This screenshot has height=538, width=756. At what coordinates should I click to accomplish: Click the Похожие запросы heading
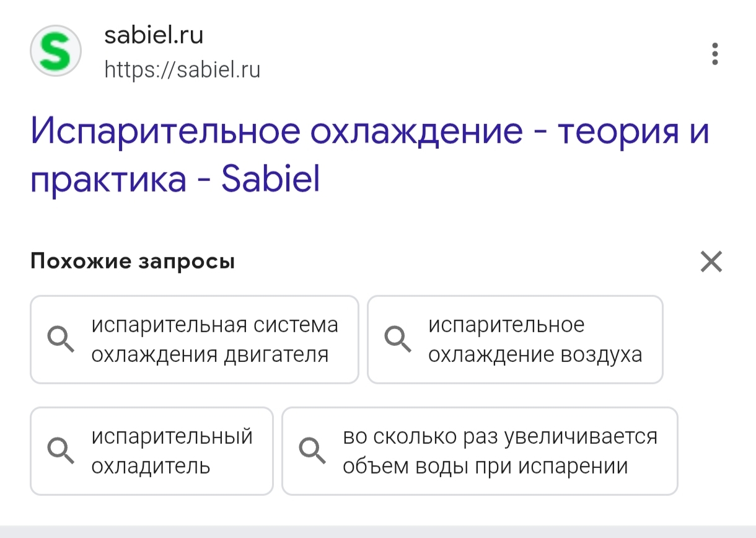[133, 262]
